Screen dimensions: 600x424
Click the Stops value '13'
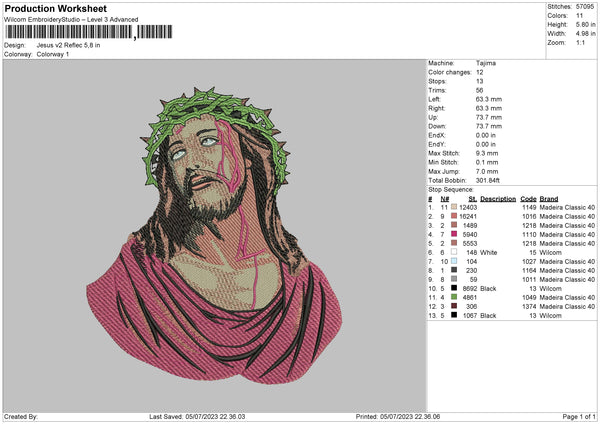[479, 81]
